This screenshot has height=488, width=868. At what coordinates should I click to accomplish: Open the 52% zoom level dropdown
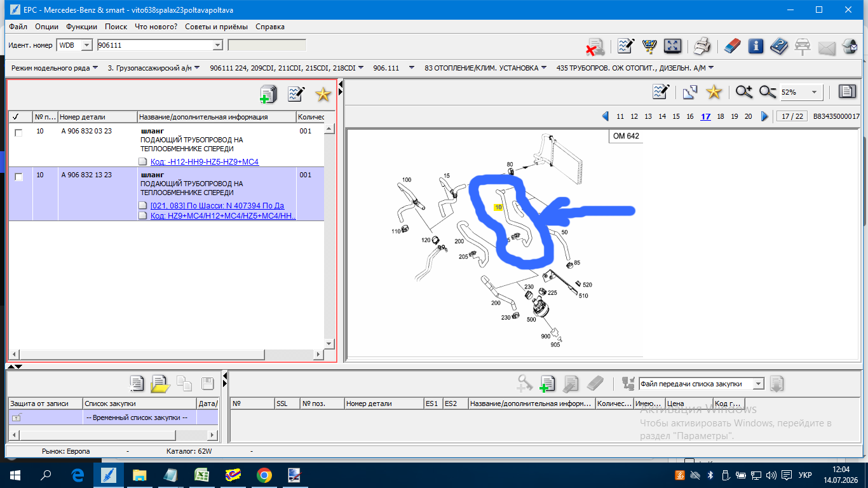coord(814,92)
